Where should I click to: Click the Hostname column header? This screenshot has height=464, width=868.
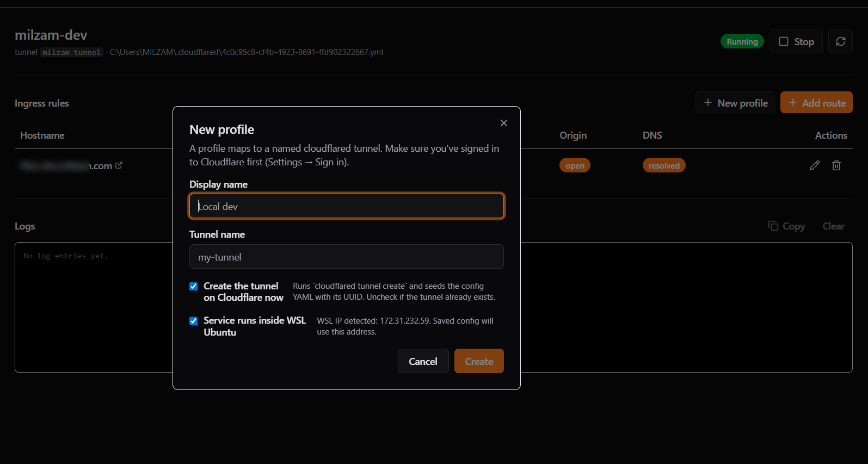42,135
